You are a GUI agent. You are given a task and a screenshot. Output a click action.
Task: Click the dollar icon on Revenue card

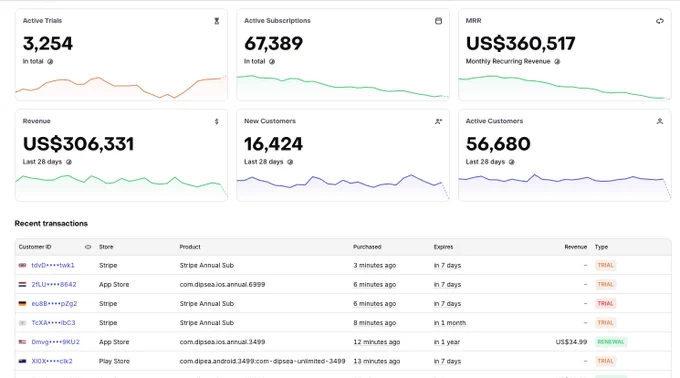click(217, 121)
